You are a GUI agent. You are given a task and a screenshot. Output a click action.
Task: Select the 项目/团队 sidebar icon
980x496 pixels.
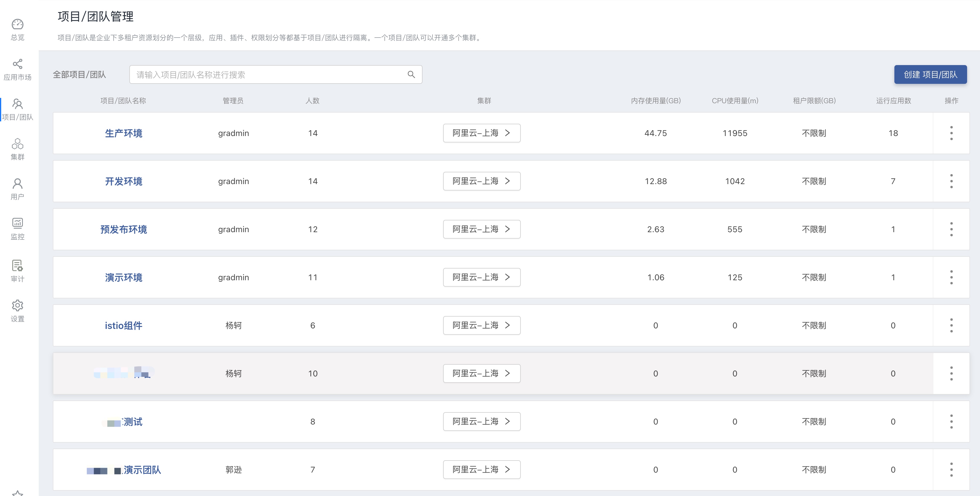[18, 104]
